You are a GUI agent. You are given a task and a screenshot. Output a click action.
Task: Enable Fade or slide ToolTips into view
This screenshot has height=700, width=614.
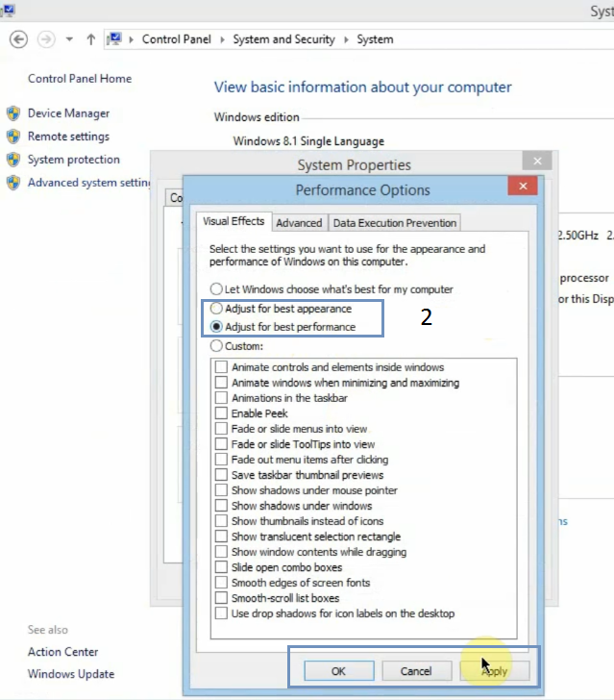tap(221, 444)
